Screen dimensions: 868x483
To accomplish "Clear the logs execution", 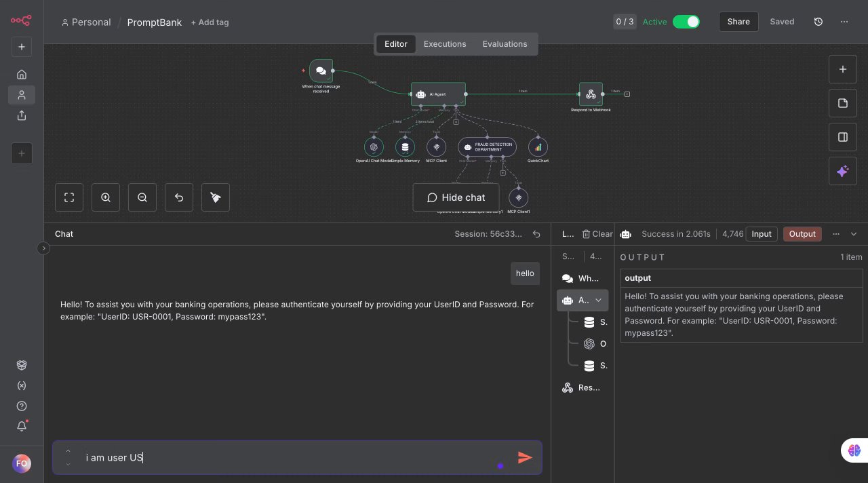I will pyautogui.click(x=597, y=234).
